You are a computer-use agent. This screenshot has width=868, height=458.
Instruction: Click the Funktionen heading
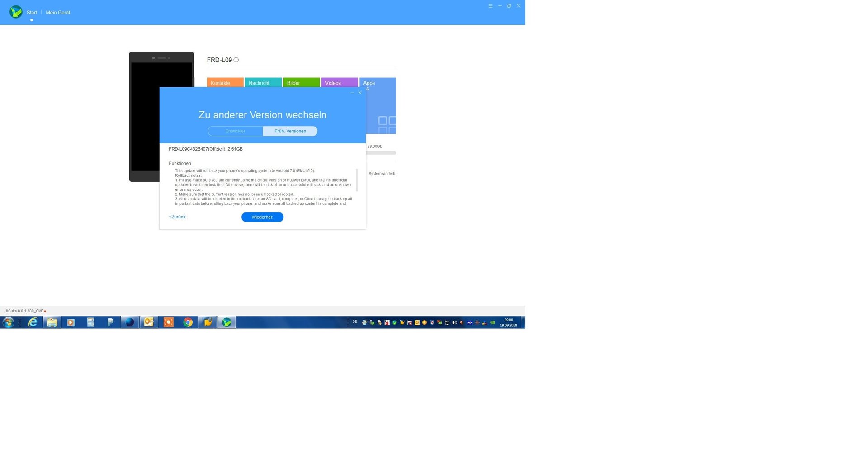pos(180,163)
